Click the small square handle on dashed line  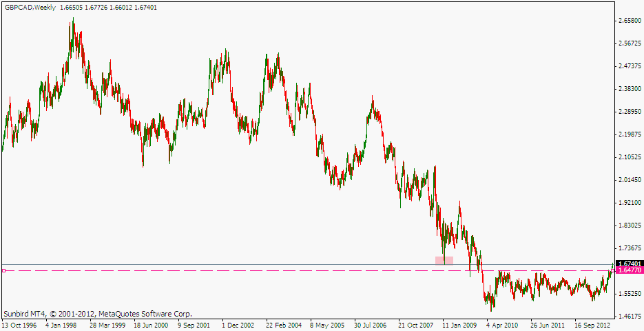(3, 270)
